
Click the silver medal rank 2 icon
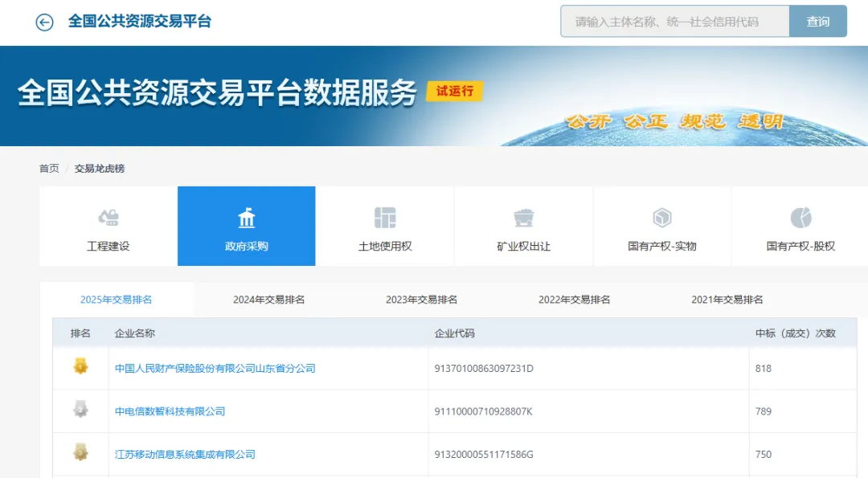81,409
